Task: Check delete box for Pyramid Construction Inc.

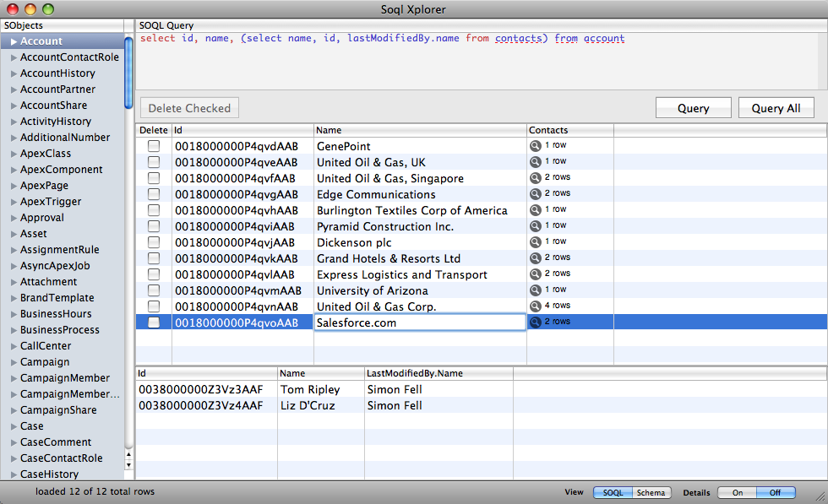Action: [154, 226]
